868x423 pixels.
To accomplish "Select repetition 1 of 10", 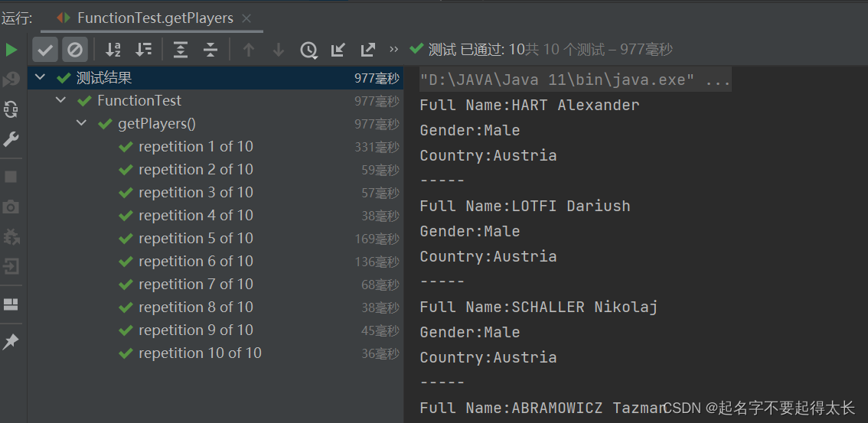I will coord(215,147).
